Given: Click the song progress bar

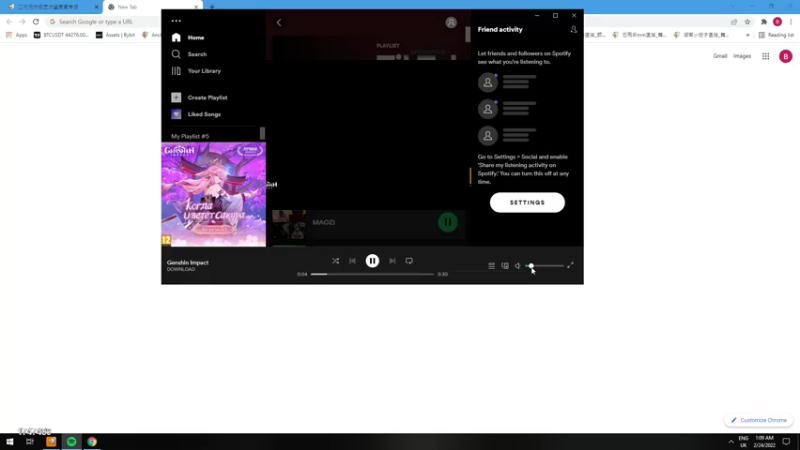Looking at the screenshot, I should click(x=372, y=274).
